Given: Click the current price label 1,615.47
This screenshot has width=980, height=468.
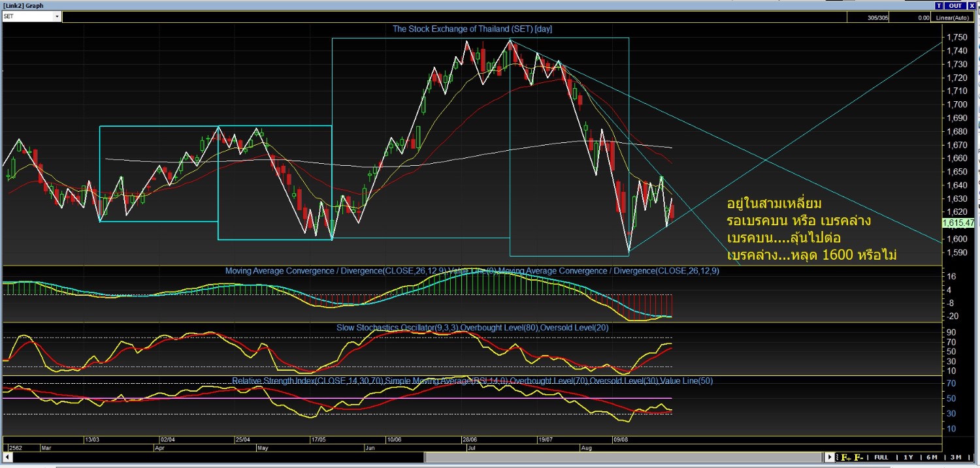Looking at the screenshot, I should pos(958,223).
